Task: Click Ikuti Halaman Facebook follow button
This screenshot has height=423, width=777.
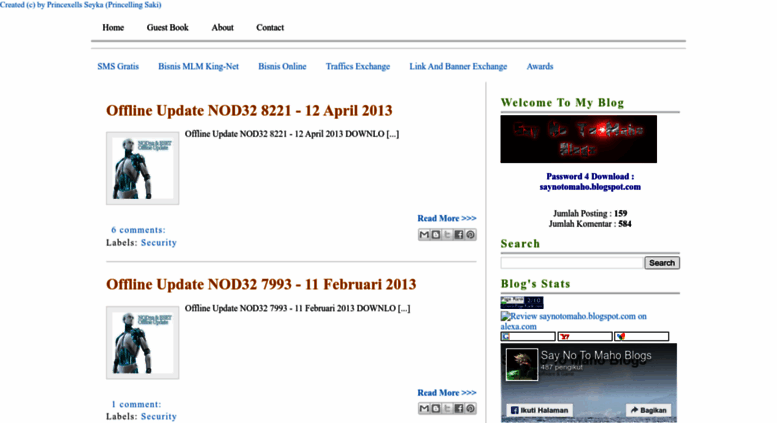Action: point(539,410)
